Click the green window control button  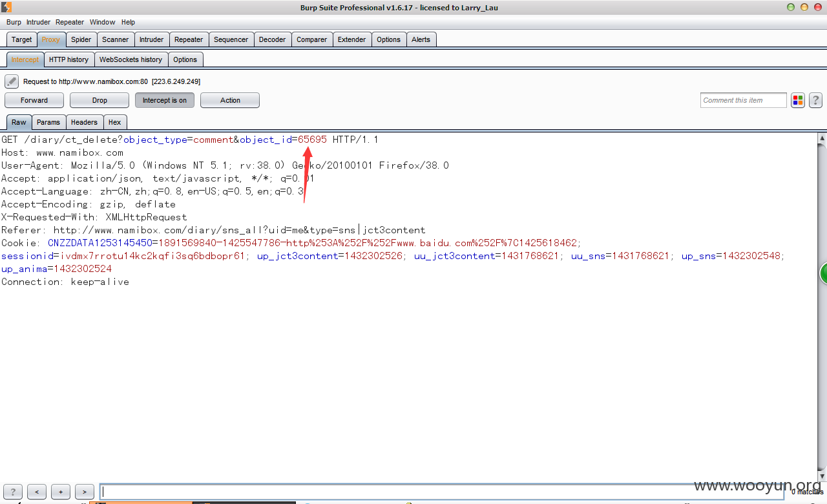pyautogui.click(x=791, y=7)
